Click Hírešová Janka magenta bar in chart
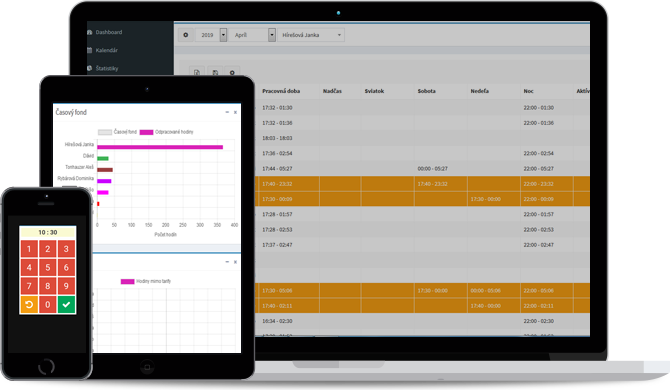 point(160,147)
